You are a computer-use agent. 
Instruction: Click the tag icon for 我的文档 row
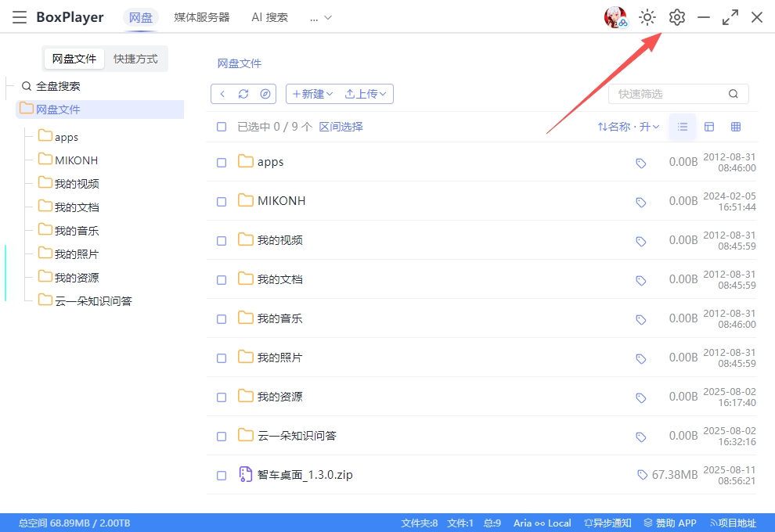tap(641, 280)
